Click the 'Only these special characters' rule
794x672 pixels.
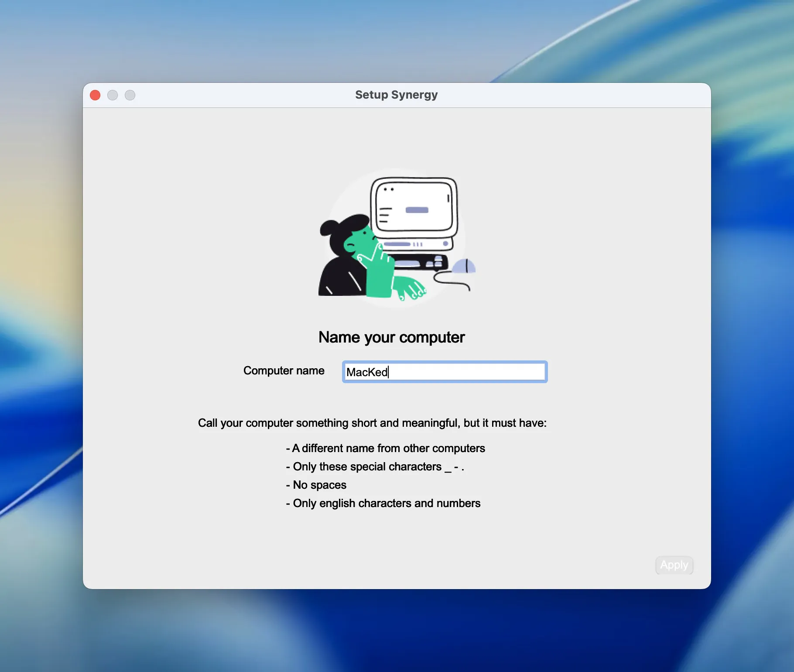pyautogui.click(x=375, y=466)
